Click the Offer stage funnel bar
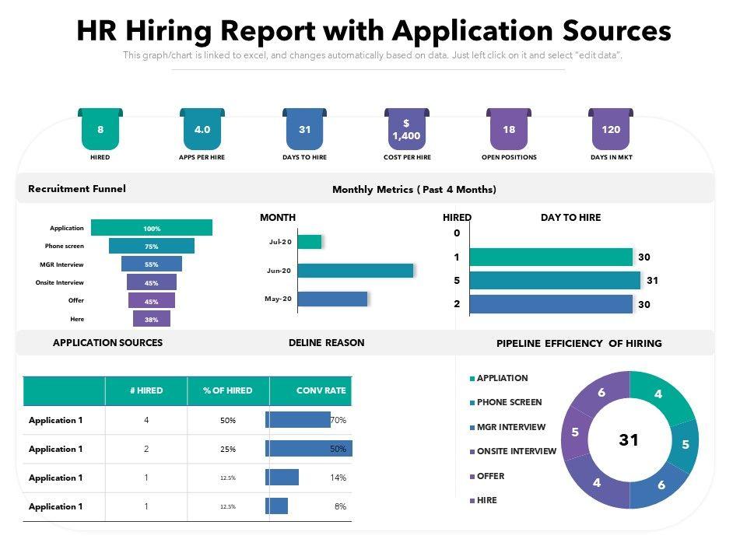 (152, 300)
